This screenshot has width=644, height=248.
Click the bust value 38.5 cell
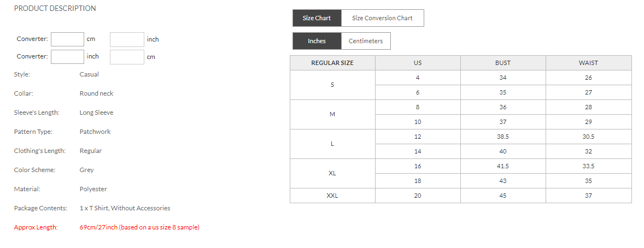coord(503,137)
